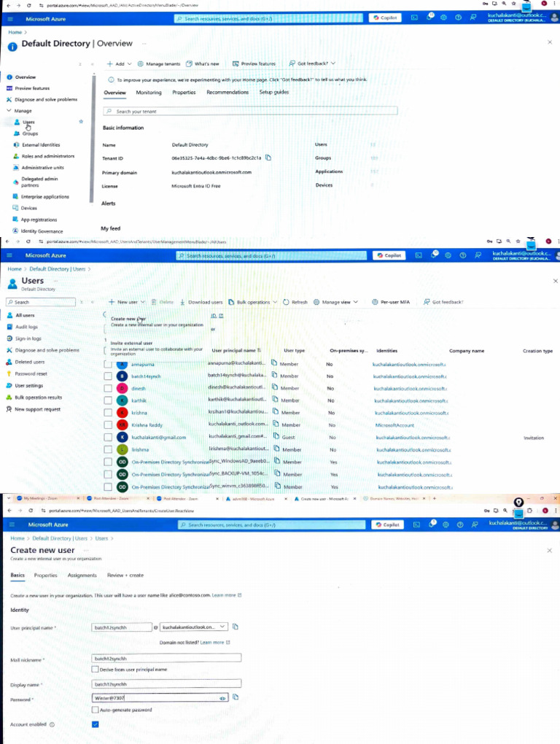The image size is (560, 744).
Task: Enable Derive from user principal name checkbox
Action: click(96, 669)
